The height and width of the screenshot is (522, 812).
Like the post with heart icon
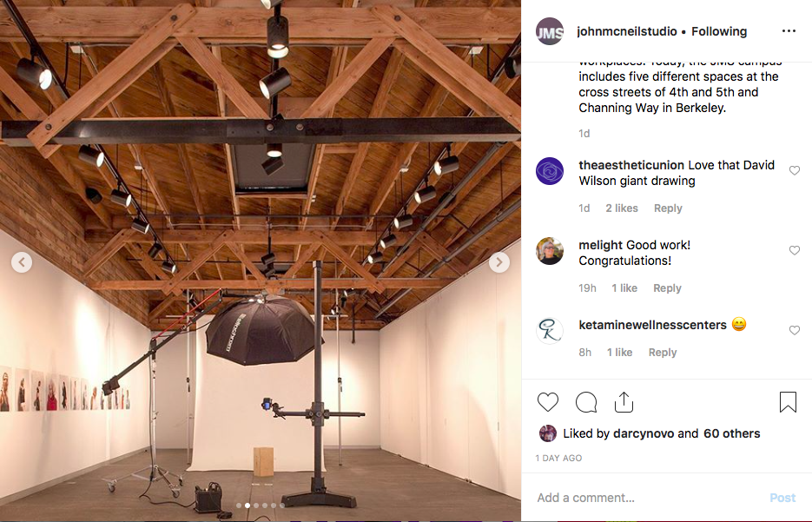coord(547,402)
